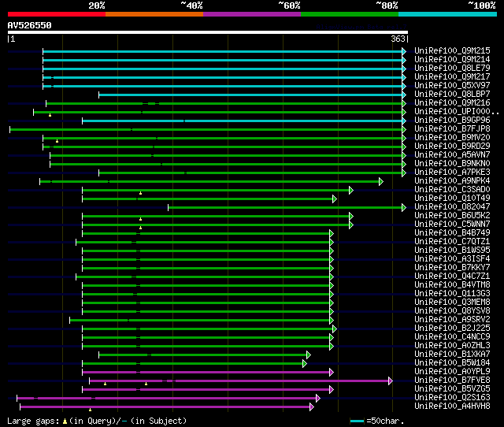Click the arrowhead of B1XKA7 alignment bar
This screenshot has height=427, width=504.
coord(308,355)
